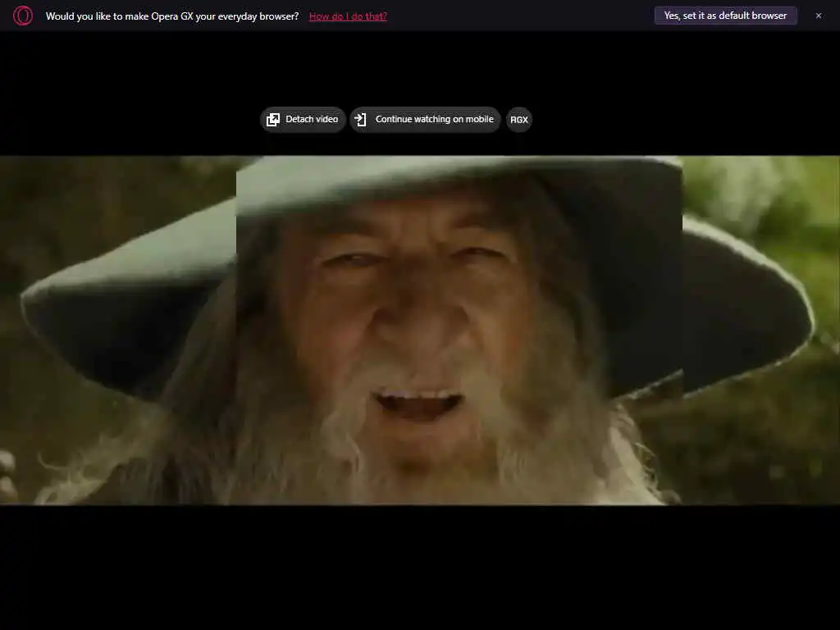Click the Detach video button
840x630 pixels.
click(x=303, y=120)
